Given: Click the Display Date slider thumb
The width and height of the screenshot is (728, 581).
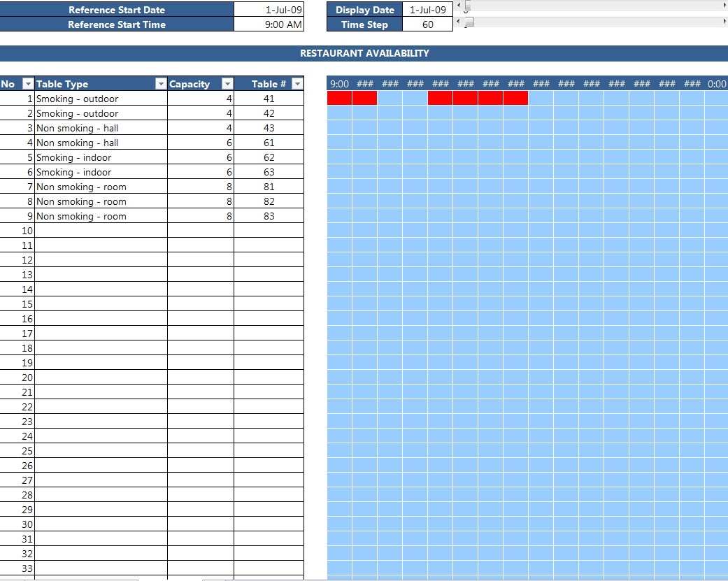Looking at the screenshot, I should coord(468,6).
